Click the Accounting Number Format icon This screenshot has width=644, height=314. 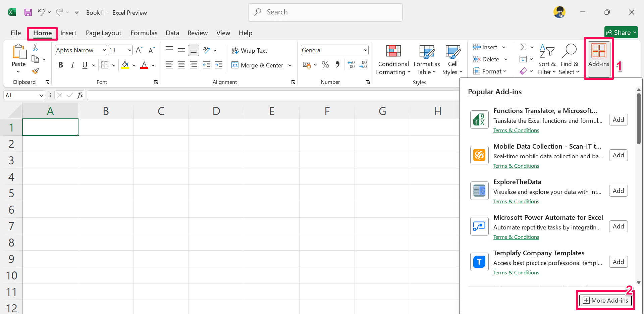pos(307,64)
